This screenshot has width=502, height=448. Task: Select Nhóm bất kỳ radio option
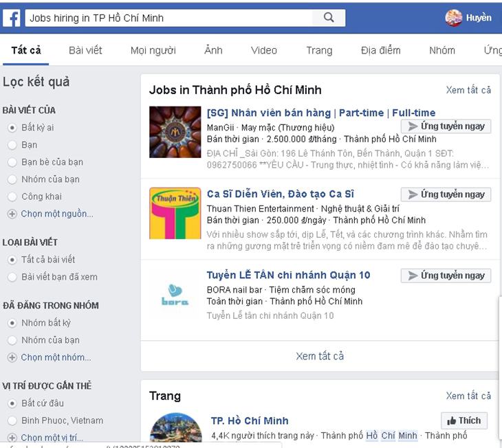pyautogui.click(x=12, y=323)
